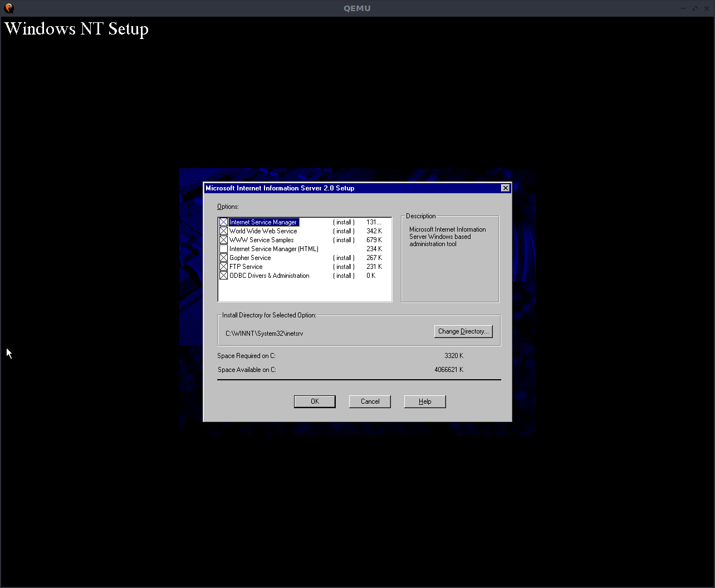
Task: Select the WWW Service Samples row label
Action: coord(261,240)
